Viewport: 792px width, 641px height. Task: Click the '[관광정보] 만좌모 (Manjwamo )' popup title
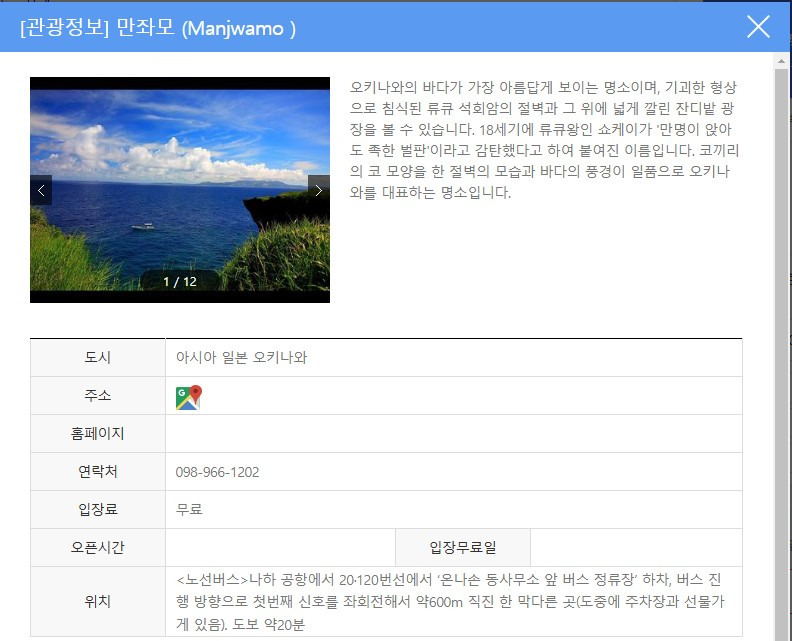click(158, 27)
